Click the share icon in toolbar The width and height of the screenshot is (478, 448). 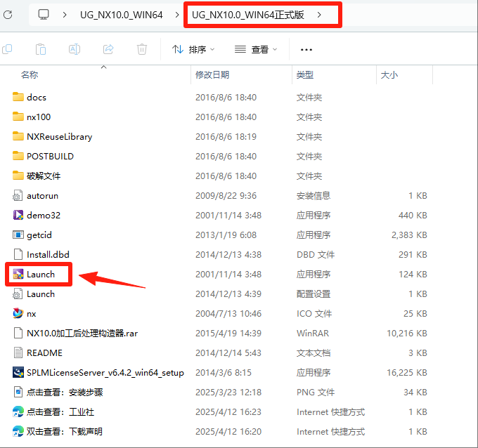coord(108,49)
